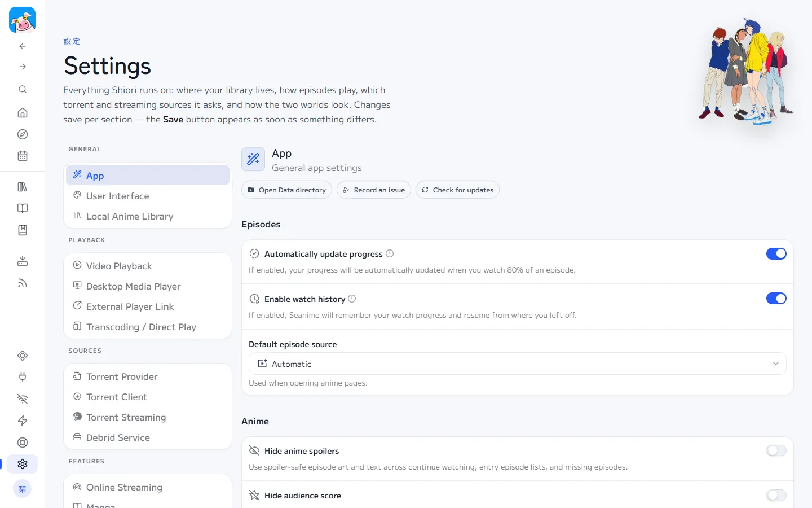Open the calendar schedule icon

tap(23, 156)
